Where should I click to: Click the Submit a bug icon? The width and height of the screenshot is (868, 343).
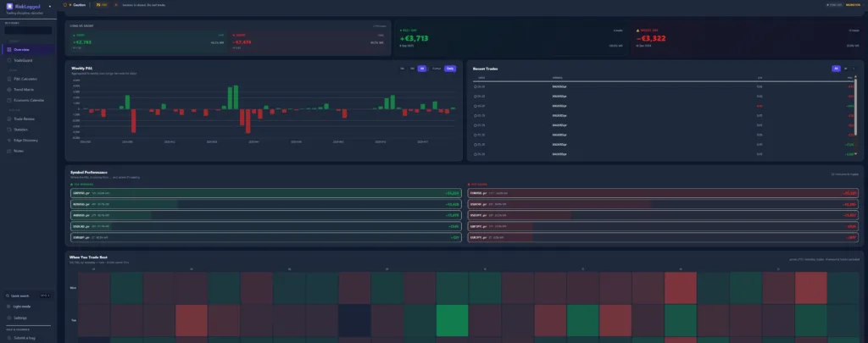(8, 338)
